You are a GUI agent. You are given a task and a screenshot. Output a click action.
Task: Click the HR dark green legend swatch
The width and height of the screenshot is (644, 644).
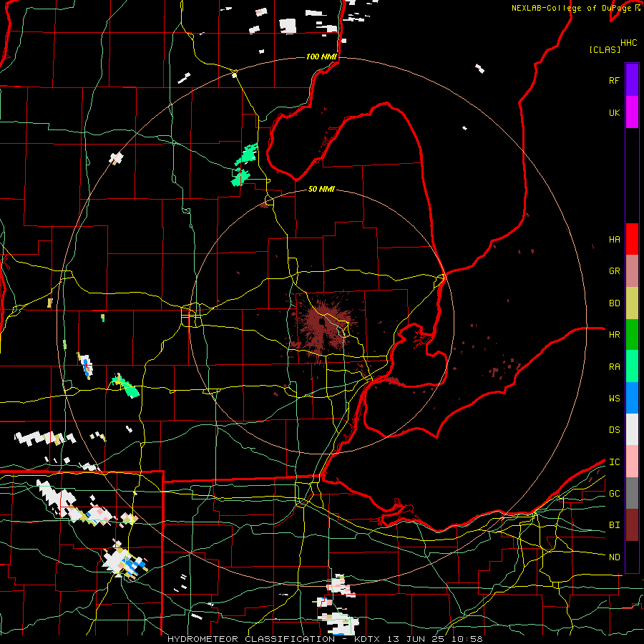pos(632,334)
